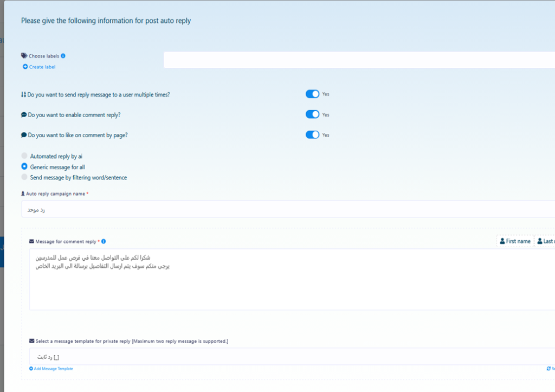Turn off the enable comment reply toggle
The width and height of the screenshot is (555, 392).
tap(312, 114)
